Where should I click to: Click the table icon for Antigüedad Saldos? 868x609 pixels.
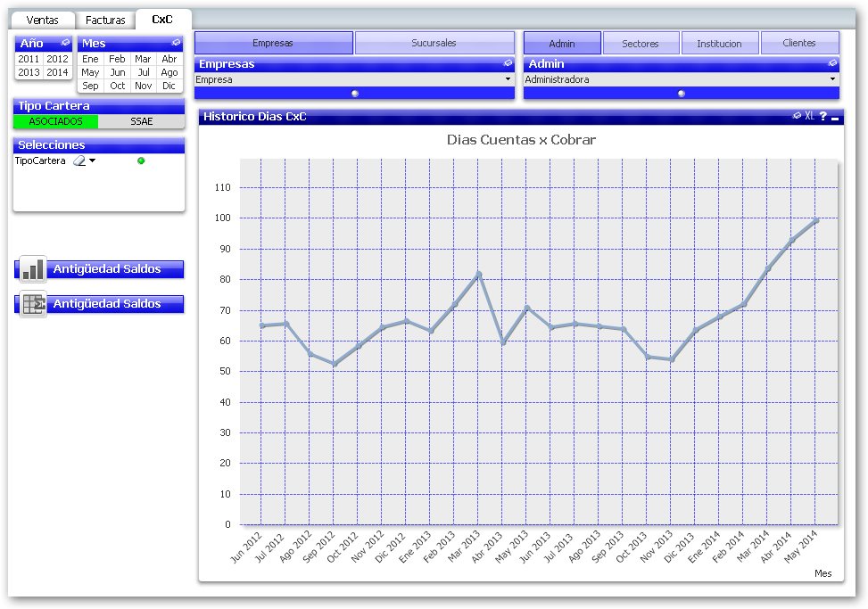[33, 304]
